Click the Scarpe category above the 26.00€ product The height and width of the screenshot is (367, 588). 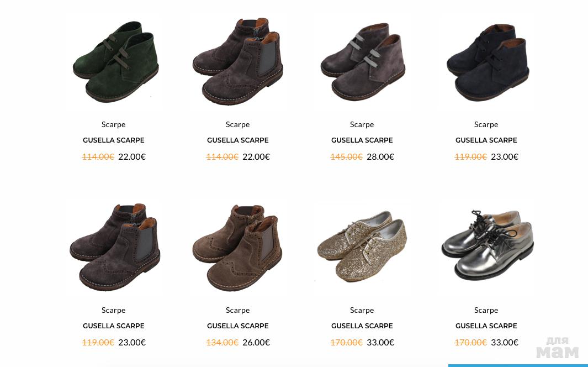pos(238,310)
